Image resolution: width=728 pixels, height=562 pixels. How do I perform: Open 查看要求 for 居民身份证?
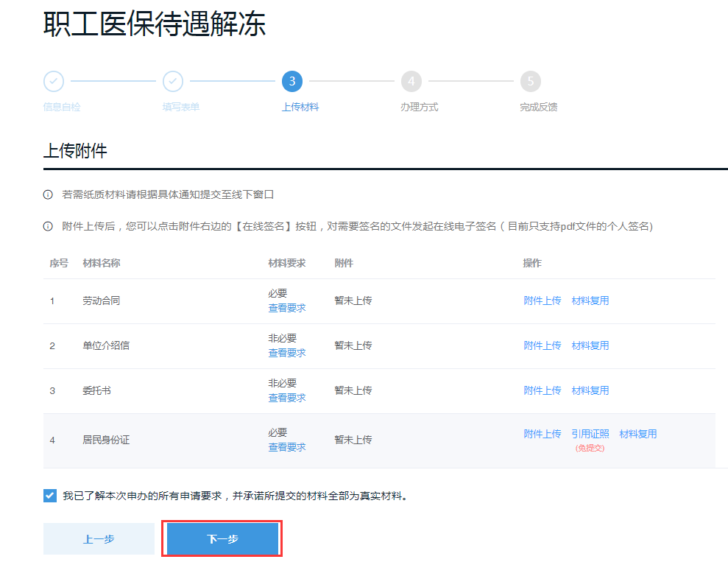click(x=287, y=447)
